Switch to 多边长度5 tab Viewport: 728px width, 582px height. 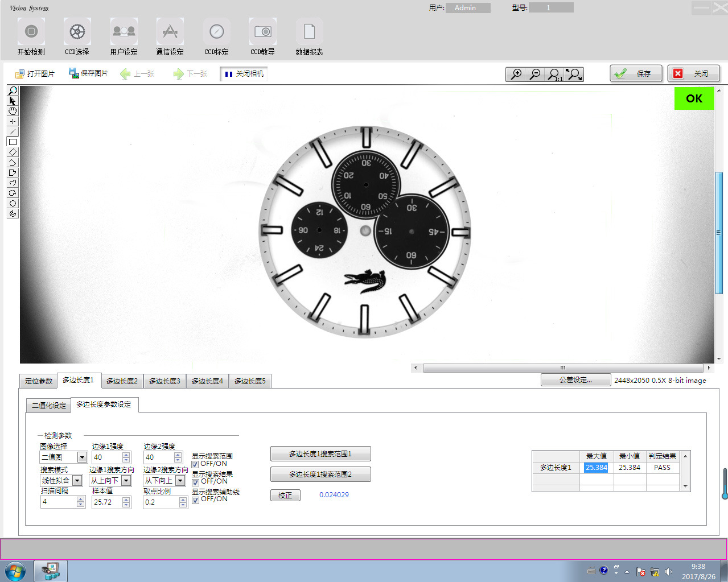(250, 381)
